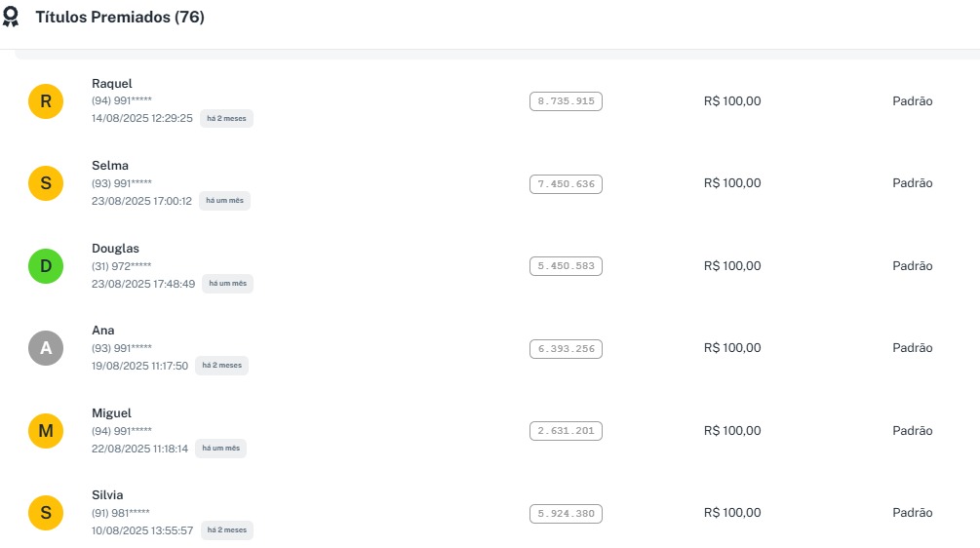Image resolution: width=980 pixels, height=548 pixels.
Task: Click the name Douglas in the list
Action: pyautogui.click(x=115, y=249)
